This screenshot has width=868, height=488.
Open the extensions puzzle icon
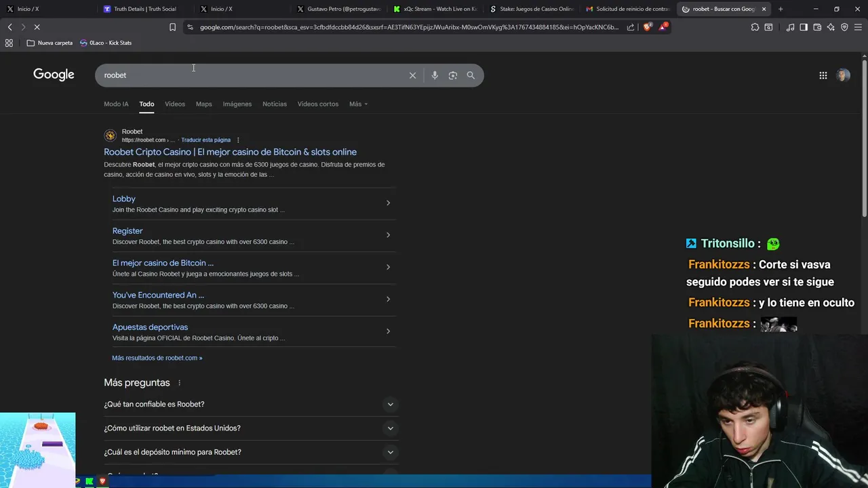point(755,27)
